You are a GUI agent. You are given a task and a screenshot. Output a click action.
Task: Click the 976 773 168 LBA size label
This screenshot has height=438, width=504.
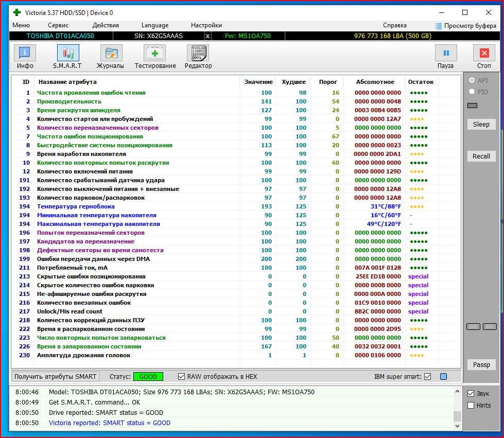tap(392, 36)
